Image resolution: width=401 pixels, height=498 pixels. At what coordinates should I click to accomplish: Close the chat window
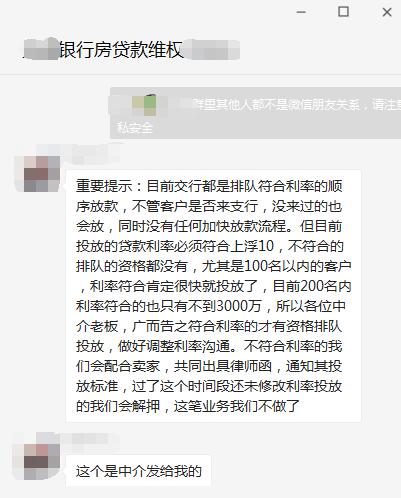[x=387, y=12]
